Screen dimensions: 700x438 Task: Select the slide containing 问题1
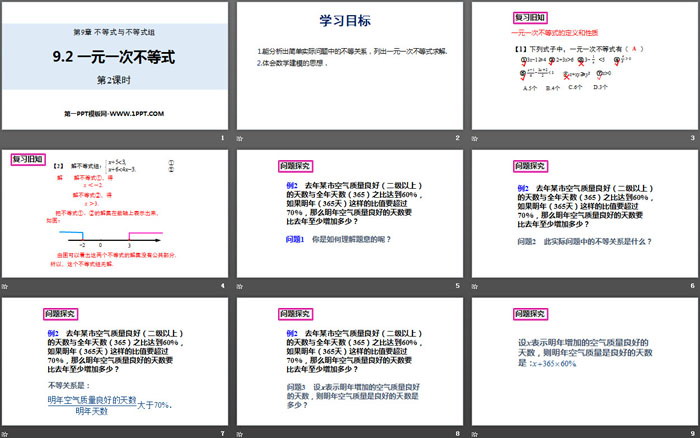(x=350, y=213)
